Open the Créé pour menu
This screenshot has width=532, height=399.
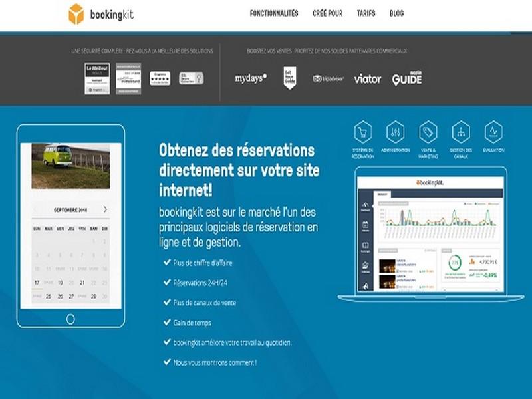327,13
